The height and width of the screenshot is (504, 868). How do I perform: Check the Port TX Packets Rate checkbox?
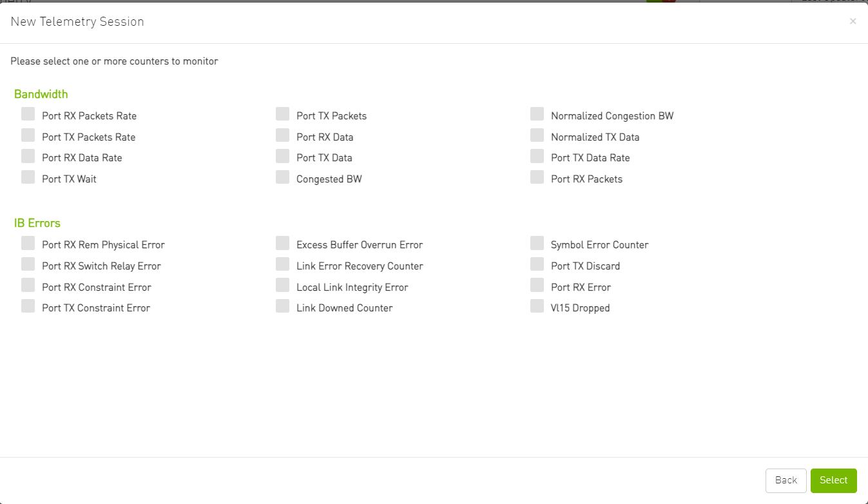click(28, 135)
